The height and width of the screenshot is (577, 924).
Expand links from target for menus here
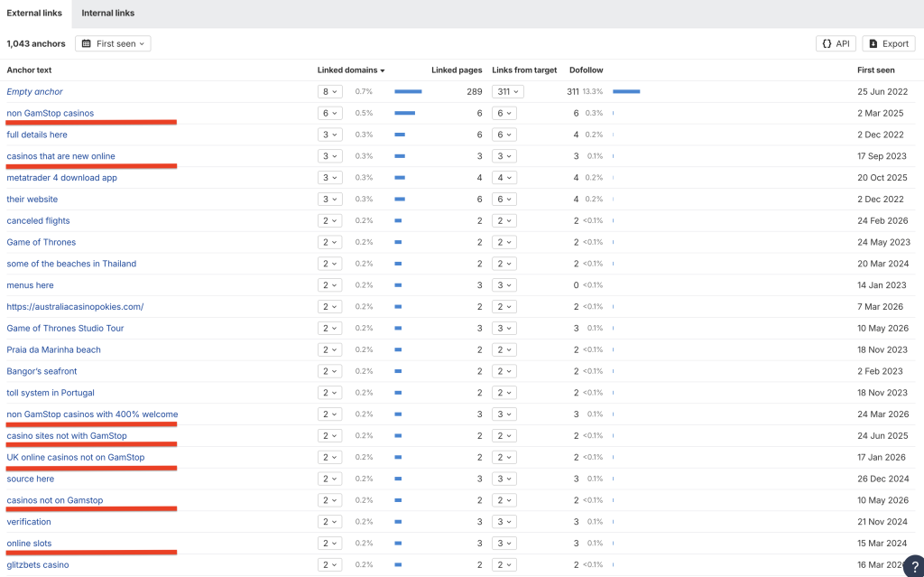[504, 285]
